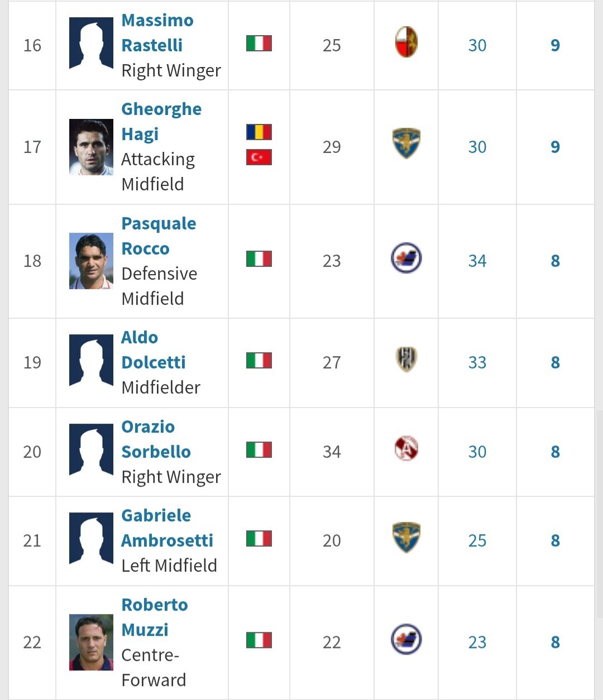Open Aldo Dolcetti's 33 matches link
603x700 pixels.
click(477, 362)
